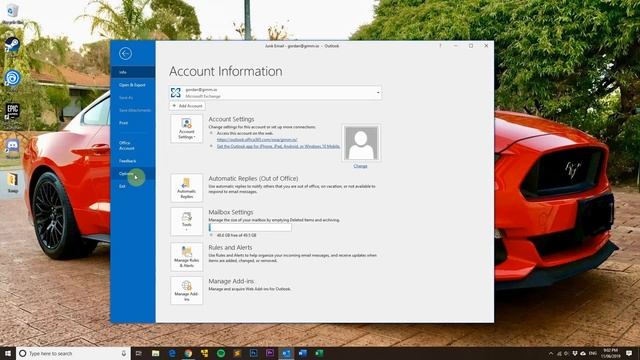Choose Exit in the sidebar

point(133,186)
